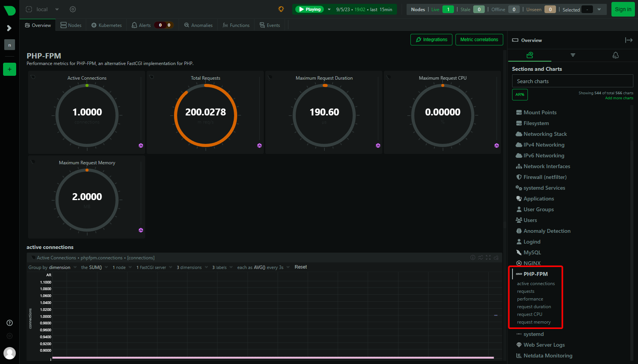The height and width of the screenshot is (364, 638).
Task: Open space settings gear next to local
Action: pos(73,9)
